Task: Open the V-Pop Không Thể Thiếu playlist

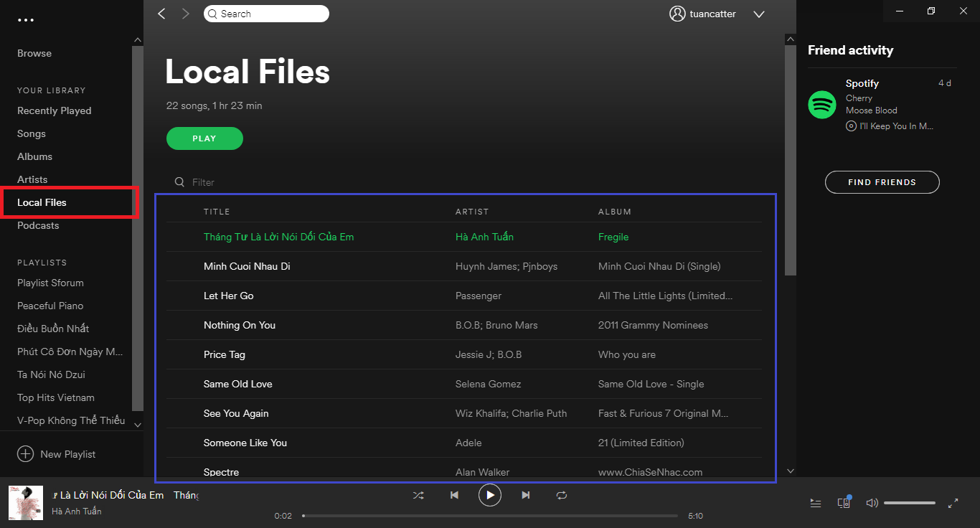Action: [x=71, y=420]
